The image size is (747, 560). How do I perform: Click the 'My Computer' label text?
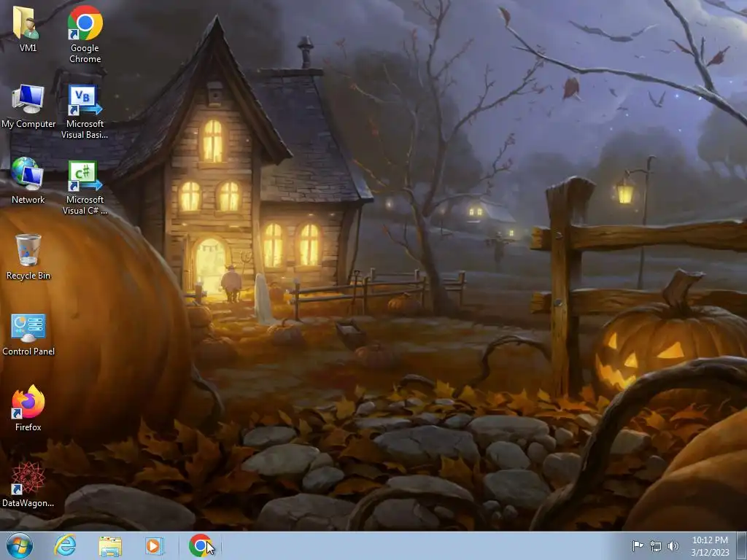(28, 124)
